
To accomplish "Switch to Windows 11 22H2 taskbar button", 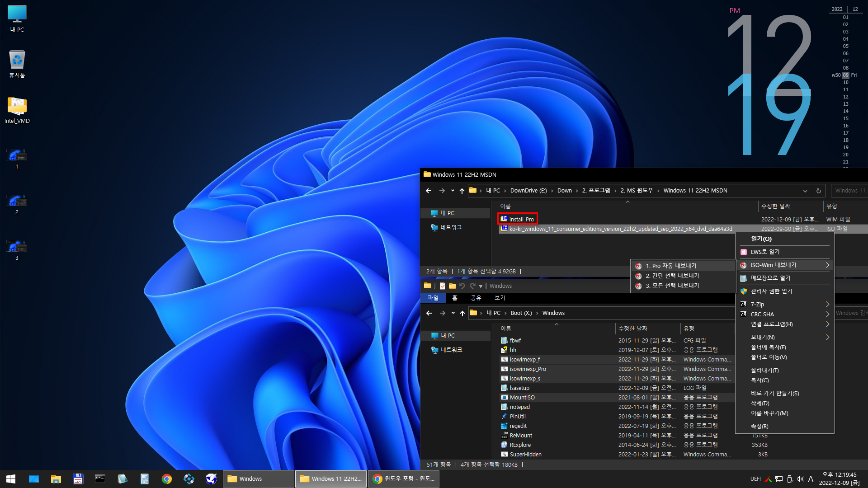I will click(331, 479).
